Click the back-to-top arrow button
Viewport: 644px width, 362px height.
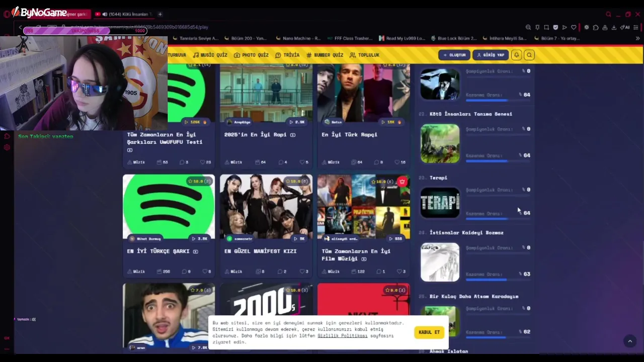pos(630,341)
